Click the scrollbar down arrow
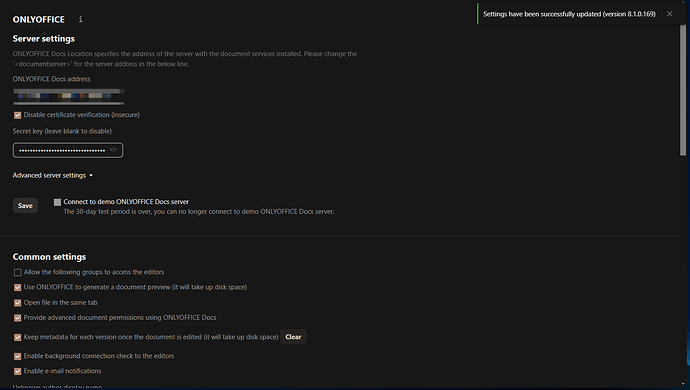This screenshot has width=690, height=390. 683,385
